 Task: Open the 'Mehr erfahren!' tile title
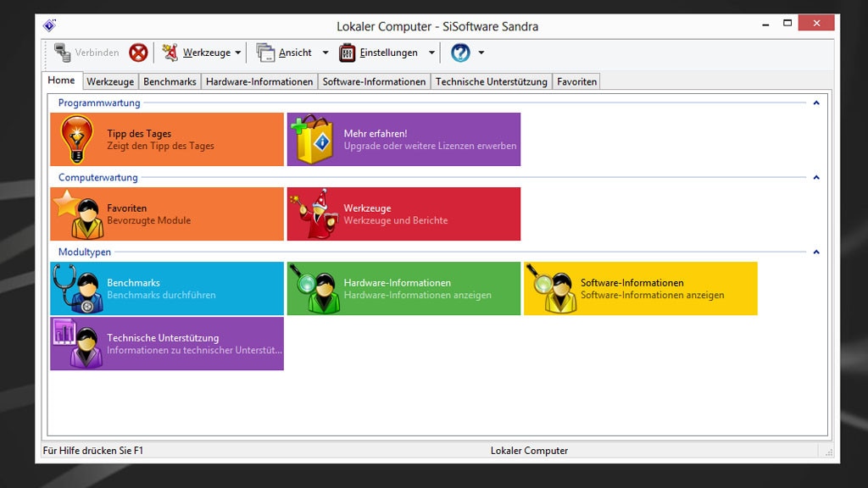[x=376, y=133]
